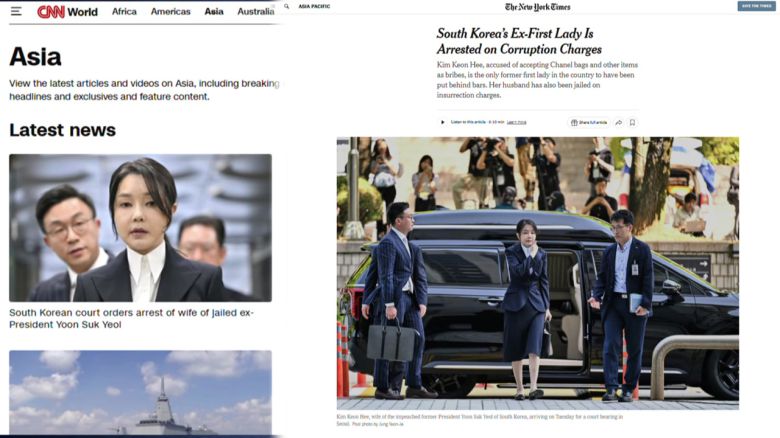Open the CNN hamburger menu

(x=16, y=11)
